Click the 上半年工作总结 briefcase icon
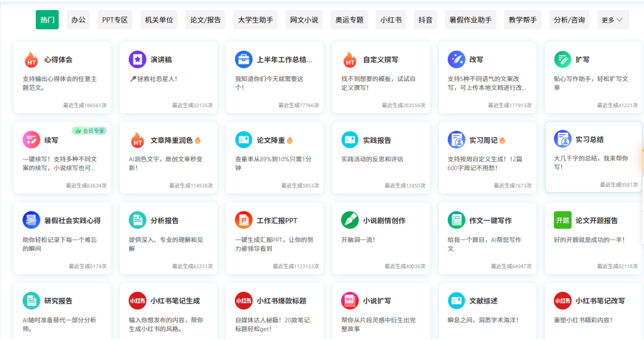The height and width of the screenshot is (340, 644). pyautogui.click(x=243, y=60)
